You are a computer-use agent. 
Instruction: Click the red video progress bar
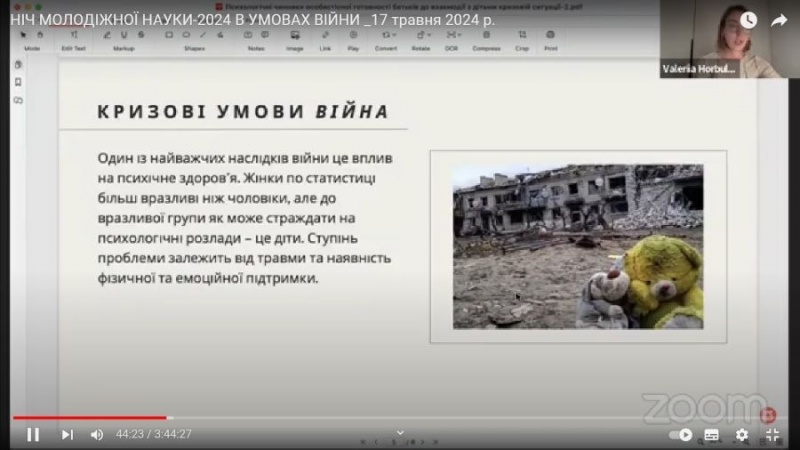click(90, 418)
